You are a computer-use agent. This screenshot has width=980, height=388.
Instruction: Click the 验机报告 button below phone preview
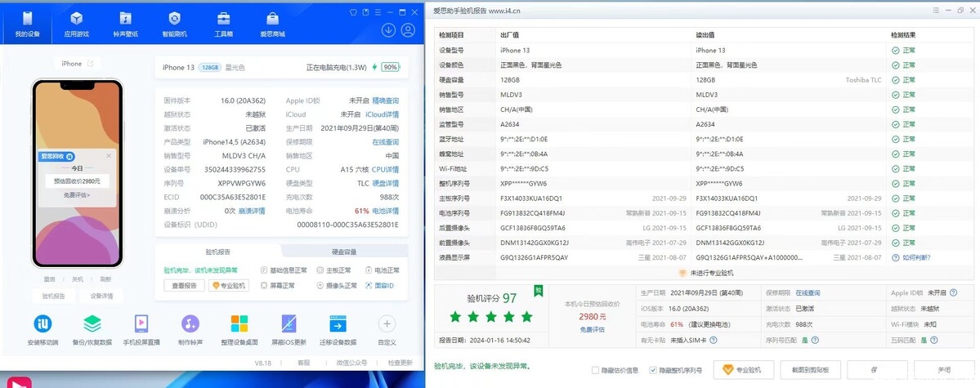coord(53,297)
